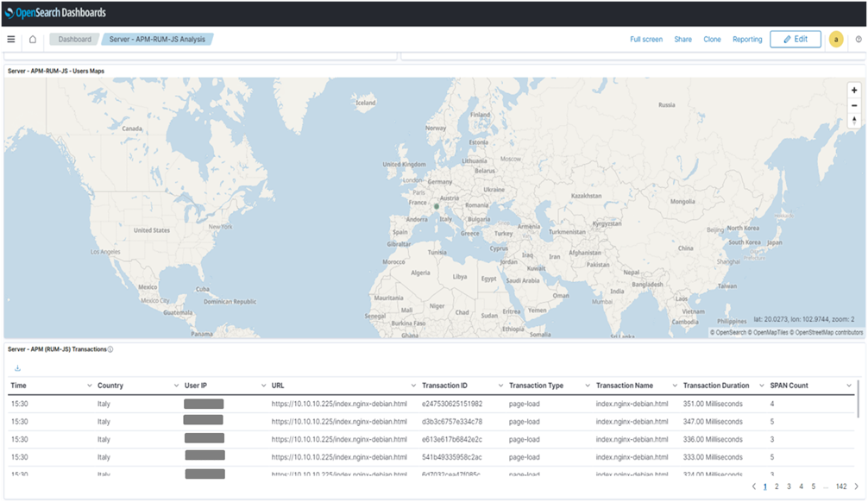Image resolution: width=868 pixels, height=502 pixels.
Task: Click the green marker over Italy
Action: pyautogui.click(x=437, y=206)
